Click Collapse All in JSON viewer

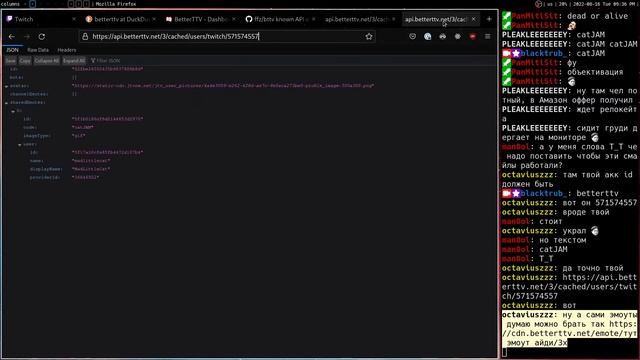tap(47, 60)
